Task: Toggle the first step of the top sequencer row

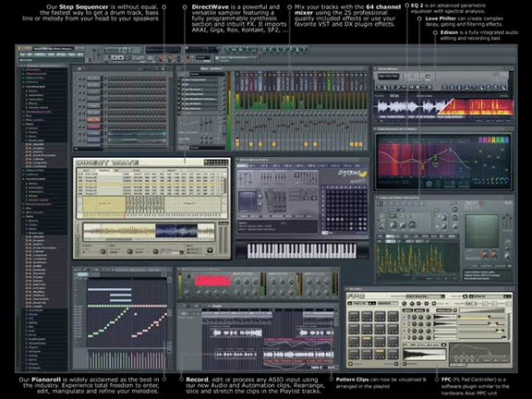Action: coord(109,79)
